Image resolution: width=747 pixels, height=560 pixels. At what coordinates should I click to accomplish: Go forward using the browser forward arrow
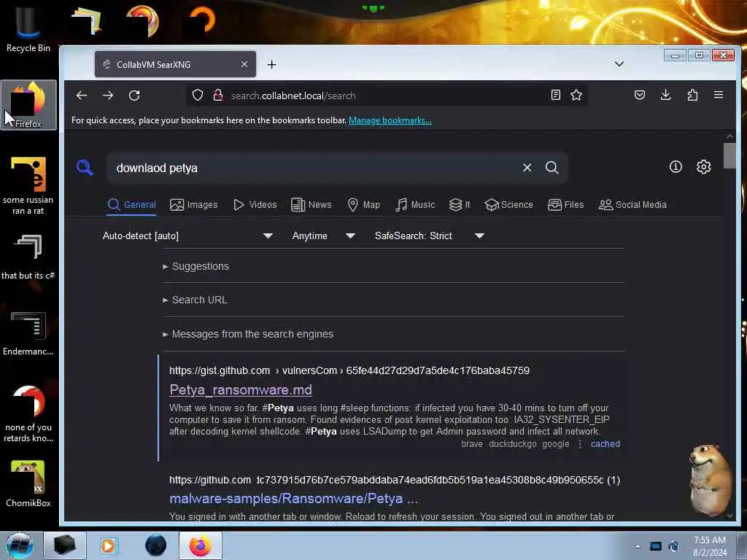(x=108, y=96)
